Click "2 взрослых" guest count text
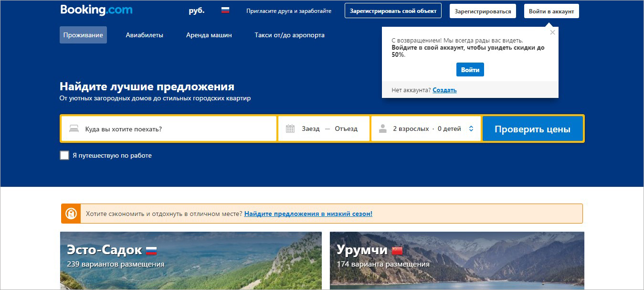The height and width of the screenshot is (290, 644). tap(411, 129)
